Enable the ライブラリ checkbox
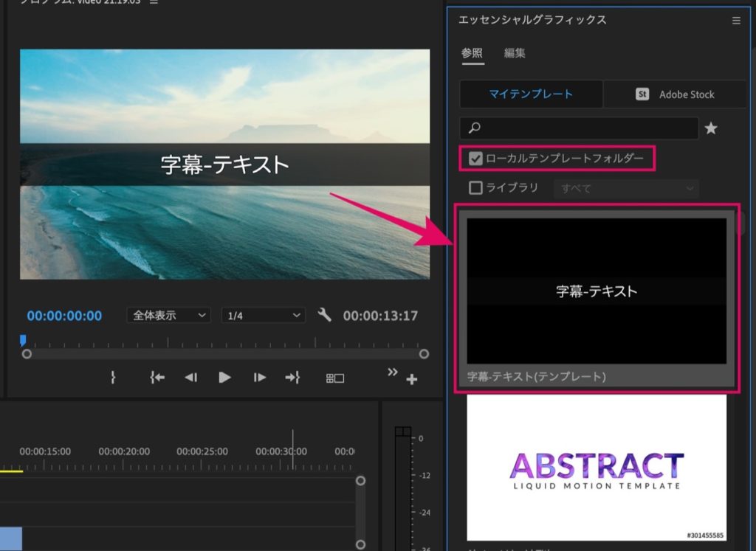This screenshot has width=756, height=551. point(475,187)
